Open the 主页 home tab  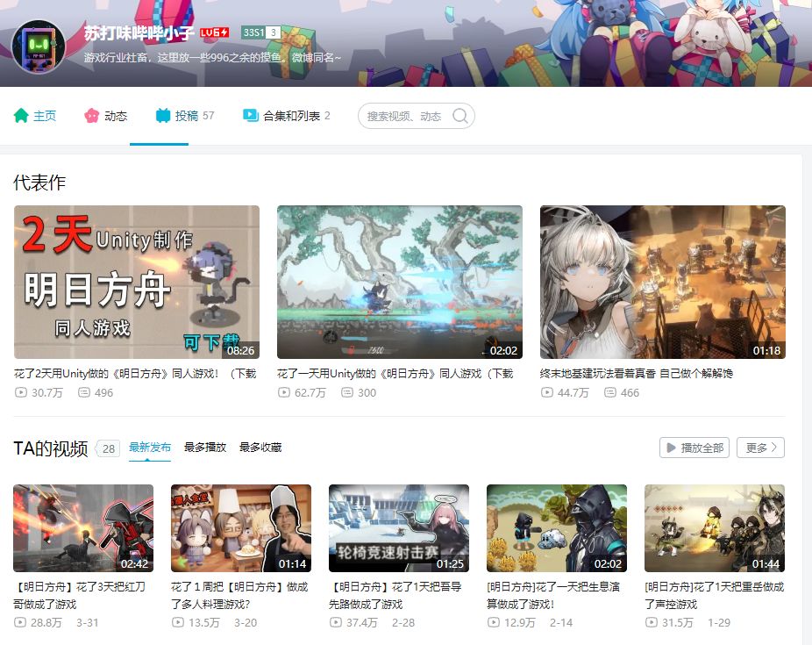point(35,116)
